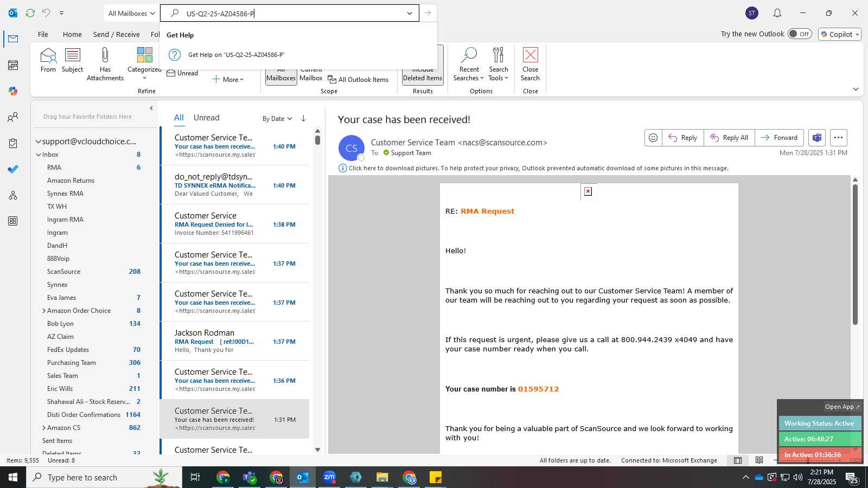Open the Mail module in sidebar
Image resolution: width=868 pixels, height=488 pixels.
pyautogui.click(x=13, y=39)
